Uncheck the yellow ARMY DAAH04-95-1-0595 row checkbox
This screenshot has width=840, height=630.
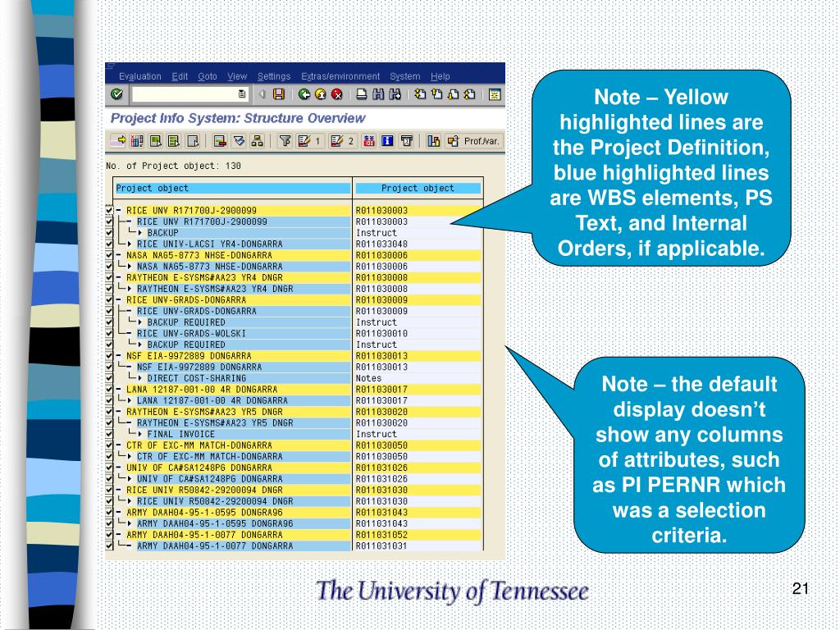109,512
